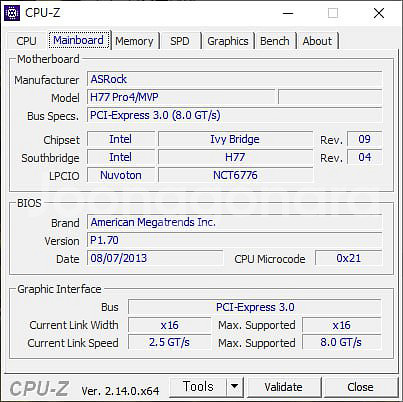
Task: Click the BIOS version P1.70 field
Action: pos(235,240)
